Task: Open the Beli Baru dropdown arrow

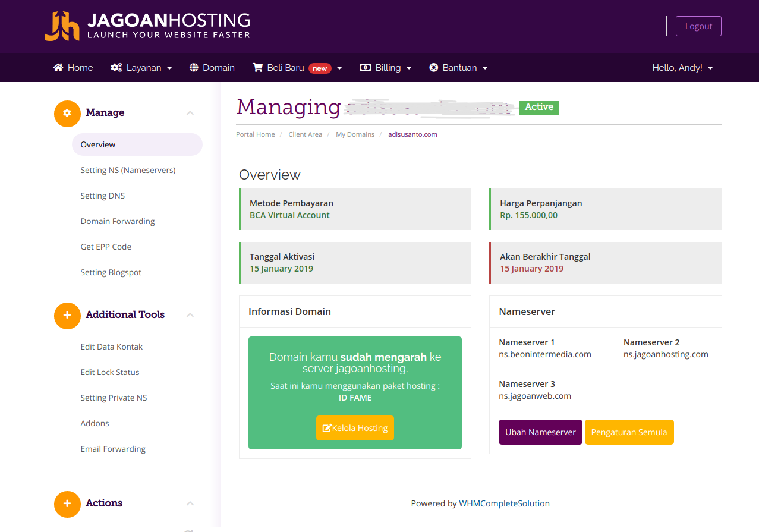Action: tap(339, 68)
